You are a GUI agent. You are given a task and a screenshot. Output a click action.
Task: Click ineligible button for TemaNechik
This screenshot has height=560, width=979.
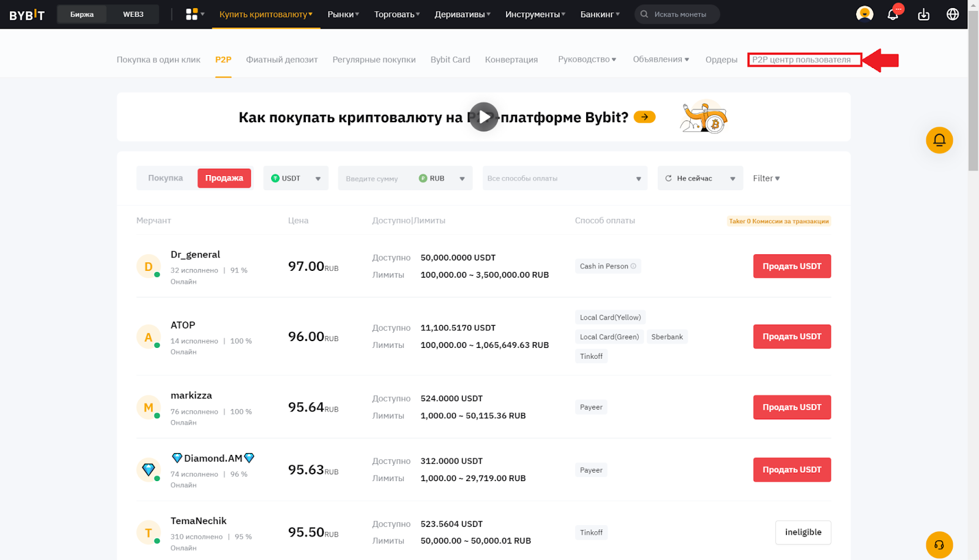pyautogui.click(x=803, y=532)
